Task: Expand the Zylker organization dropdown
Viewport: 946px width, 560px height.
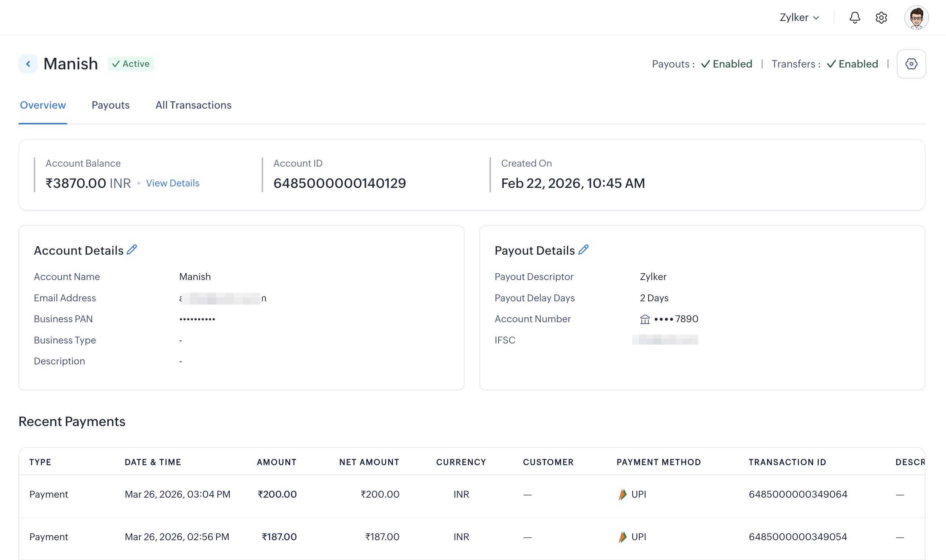Action: coord(799,18)
